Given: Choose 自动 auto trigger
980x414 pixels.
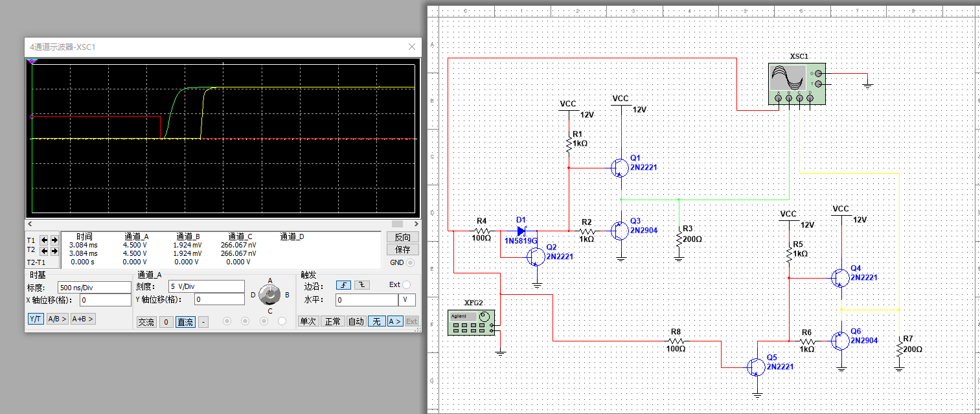Looking at the screenshot, I should (356, 321).
